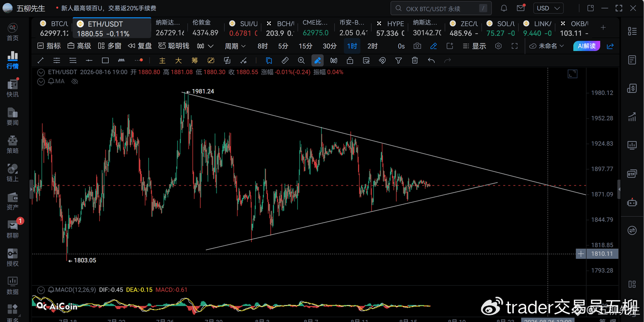This screenshot has width=644, height=322.
Task: Open the 多窗 multi-window button
Action: (x=110, y=46)
